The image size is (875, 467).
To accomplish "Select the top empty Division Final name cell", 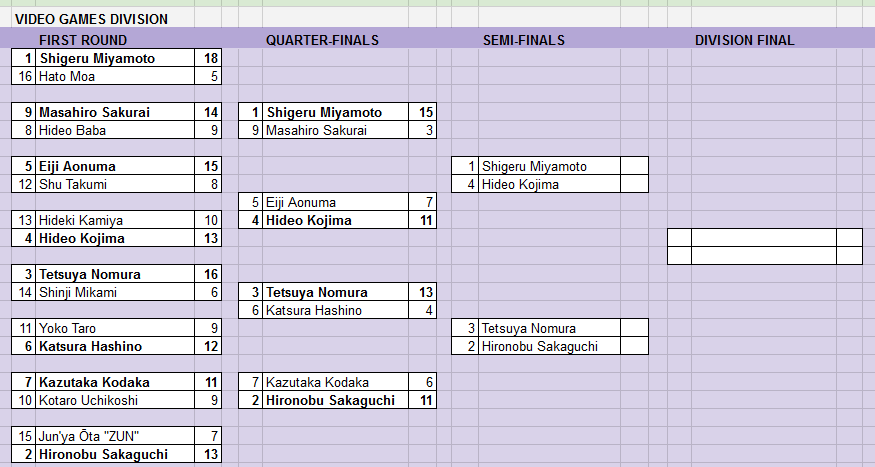I will [x=764, y=238].
